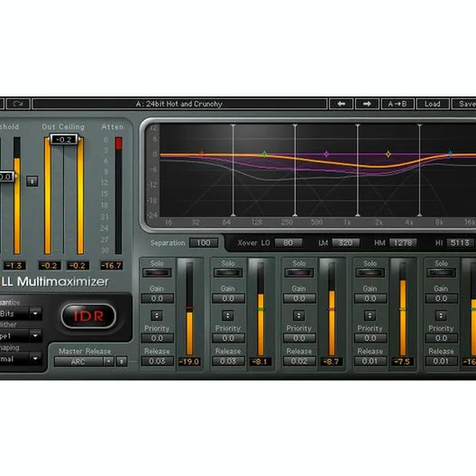Click the band meter readout -8.7
The width and height of the screenshot is (476, 476).
tap(331, 362)
